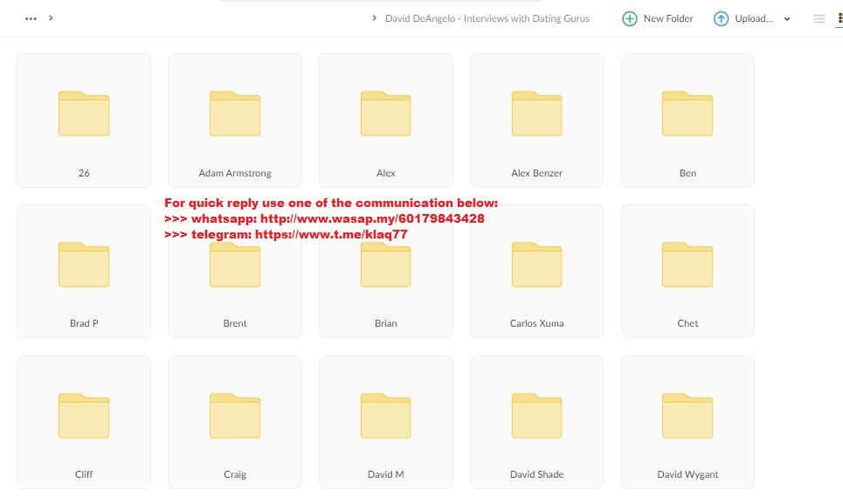This screenshot has height=504, width=843.
Task: Open the Adam Armstrong folder icon
Action: pyautogui.click(x=235, y=114)
